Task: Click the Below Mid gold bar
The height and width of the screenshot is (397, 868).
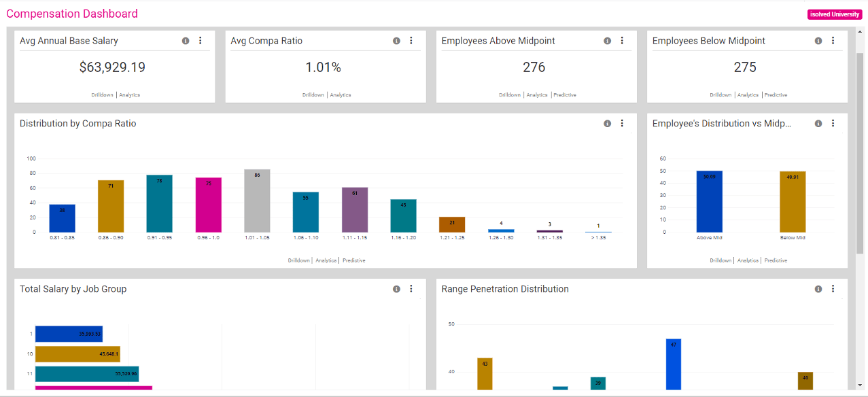Action: pyautogui.click(x=793, y=202)
